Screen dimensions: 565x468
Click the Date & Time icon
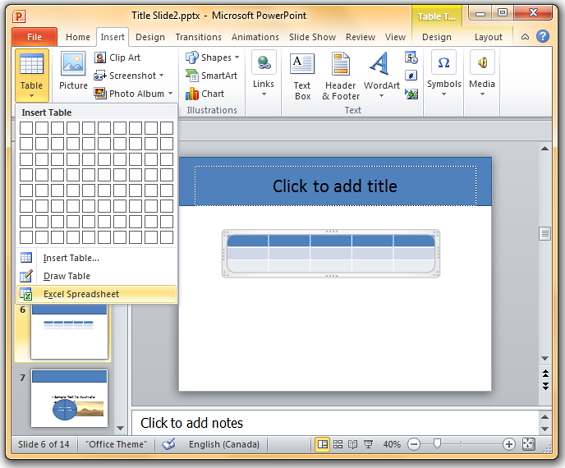point(411,58)
